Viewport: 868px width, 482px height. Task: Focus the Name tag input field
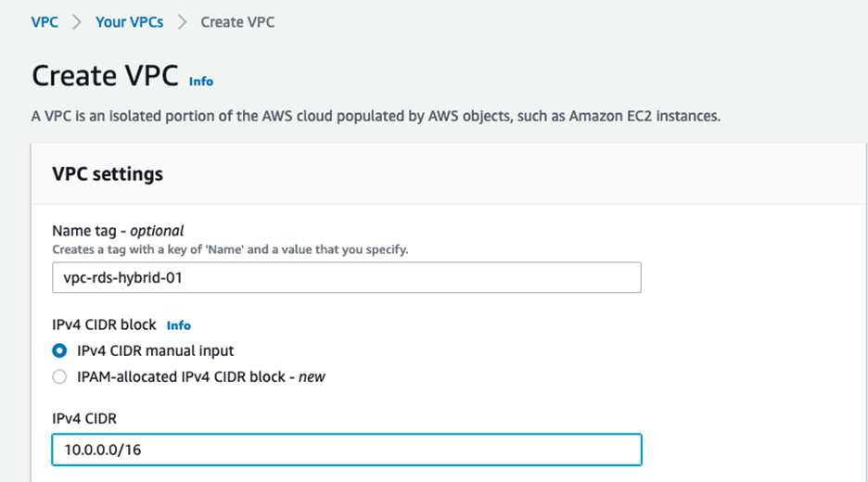click(346, 278)
